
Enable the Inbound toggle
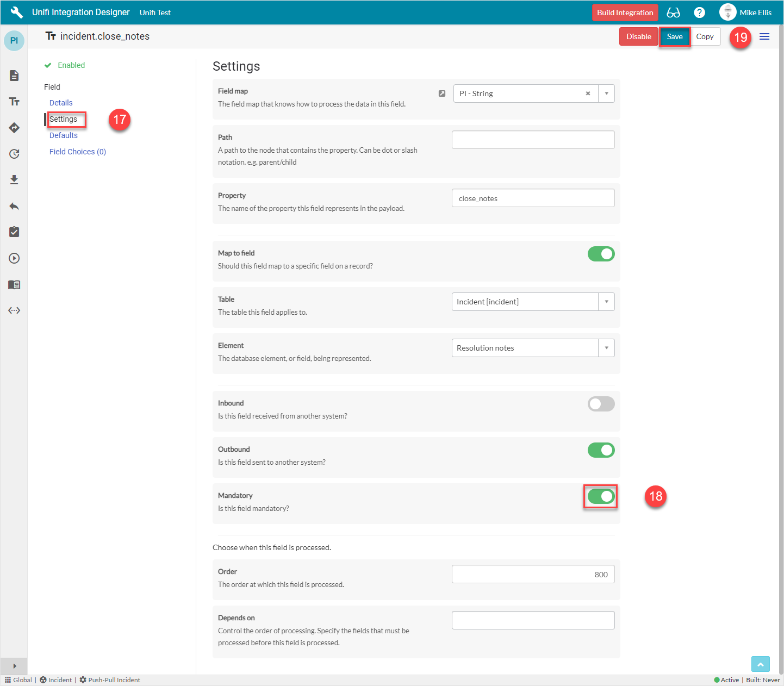click(601, 404)
